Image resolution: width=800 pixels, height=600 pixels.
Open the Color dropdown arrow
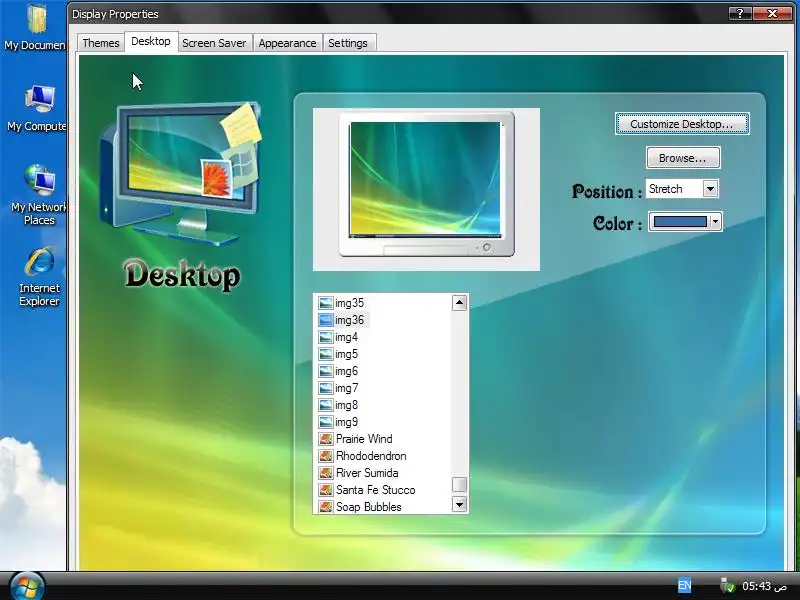tap(715, 221)
